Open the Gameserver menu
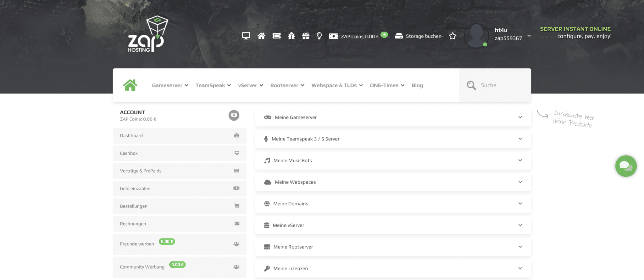Image resolution: width=644 pixels, height=280 pixels. [x=170, y=85]
